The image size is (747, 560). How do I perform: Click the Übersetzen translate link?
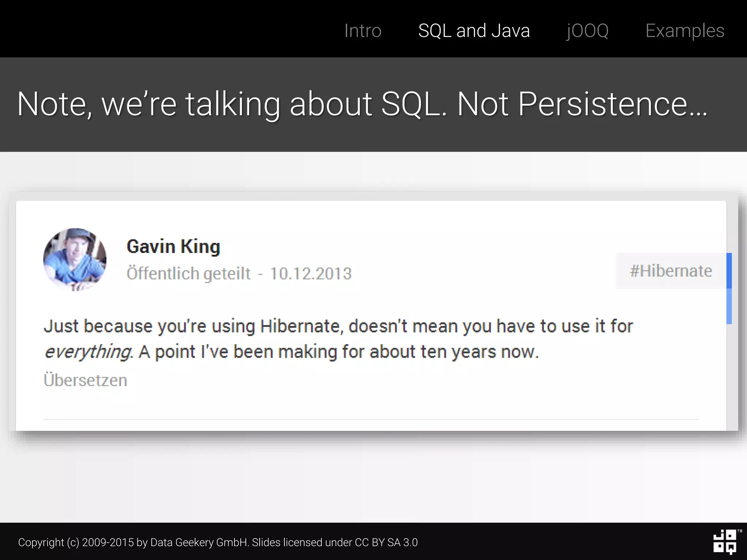tap(85, 380)
